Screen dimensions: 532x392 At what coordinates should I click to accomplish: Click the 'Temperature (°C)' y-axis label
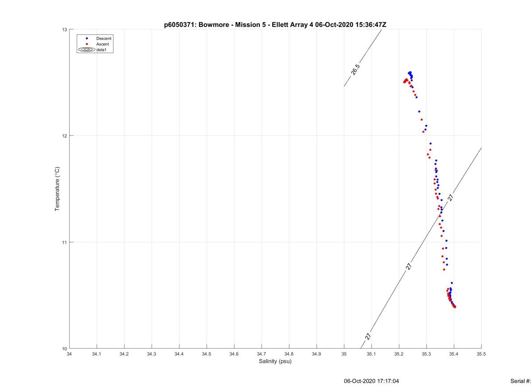(x=57, y=189)
